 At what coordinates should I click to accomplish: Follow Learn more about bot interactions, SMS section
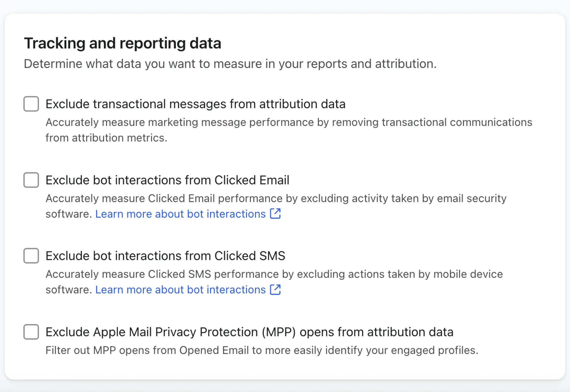click(181, 290)
